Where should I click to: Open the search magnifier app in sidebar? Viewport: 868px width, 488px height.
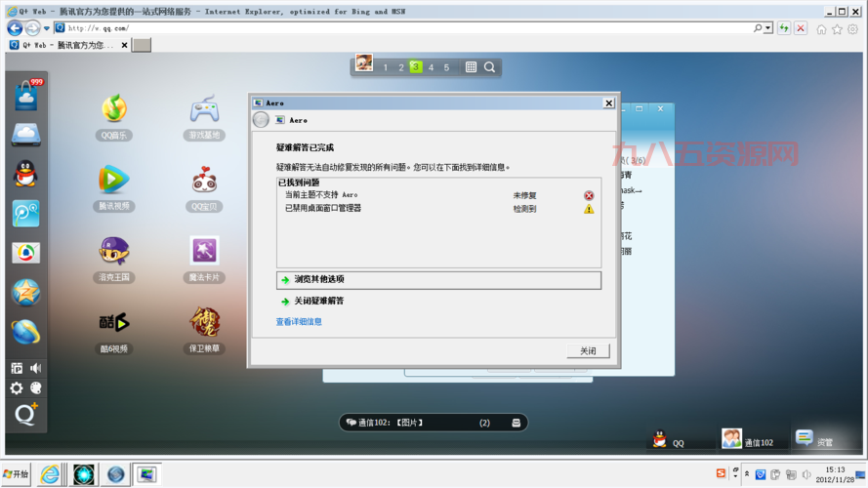(x=26, y=214)
